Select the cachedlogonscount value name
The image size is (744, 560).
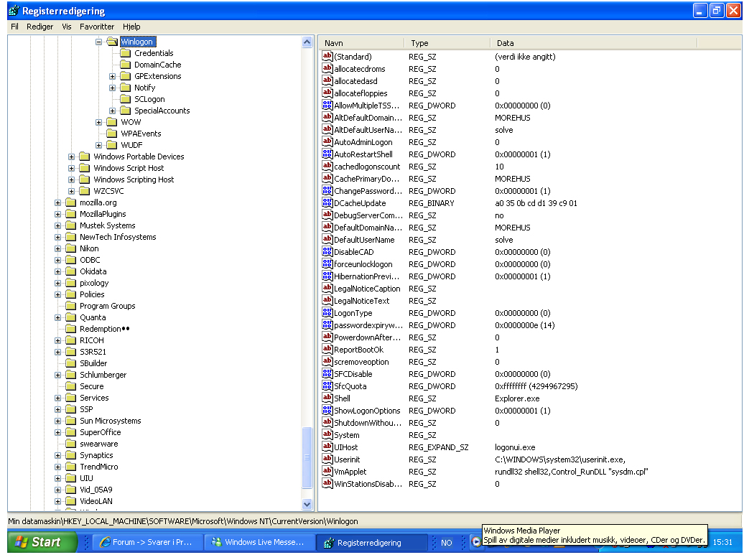pos(367,167)
